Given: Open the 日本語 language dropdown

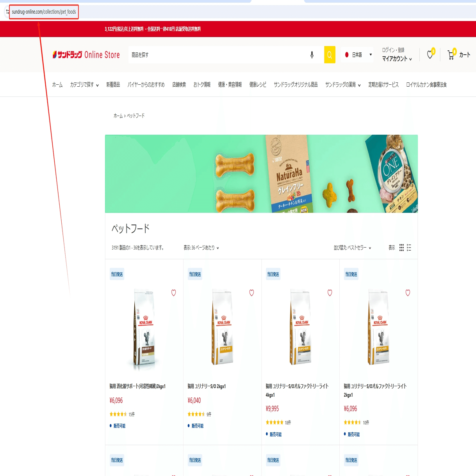Looking at the screenshot, I should [358, 55].
